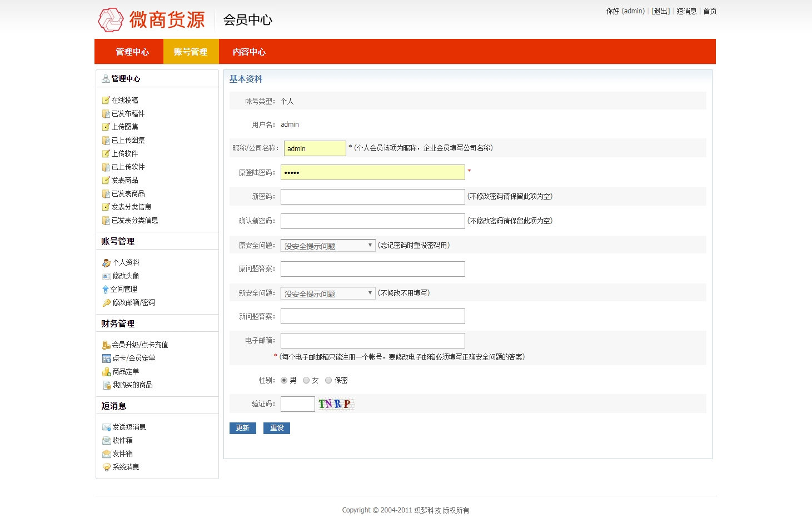Click the 修改头像 card icon
Screen dimensions: 812x523
(x=106, y=276)
